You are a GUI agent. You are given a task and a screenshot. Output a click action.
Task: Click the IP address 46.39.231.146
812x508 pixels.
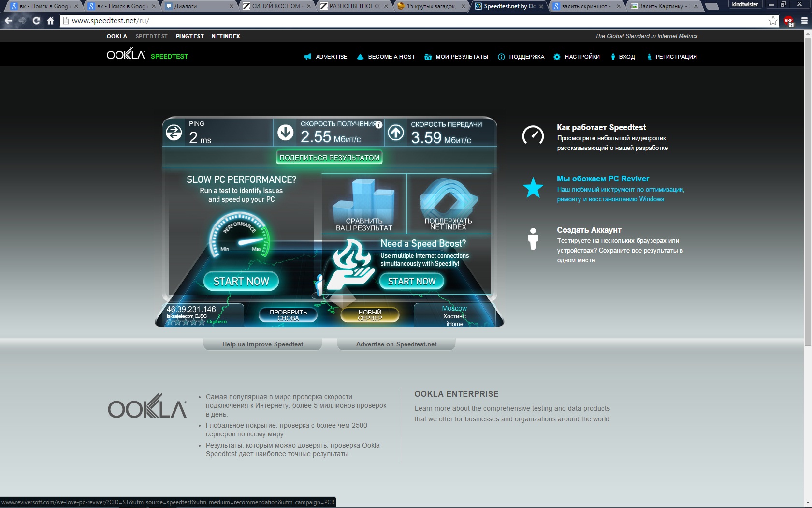[x=191, y=309]
